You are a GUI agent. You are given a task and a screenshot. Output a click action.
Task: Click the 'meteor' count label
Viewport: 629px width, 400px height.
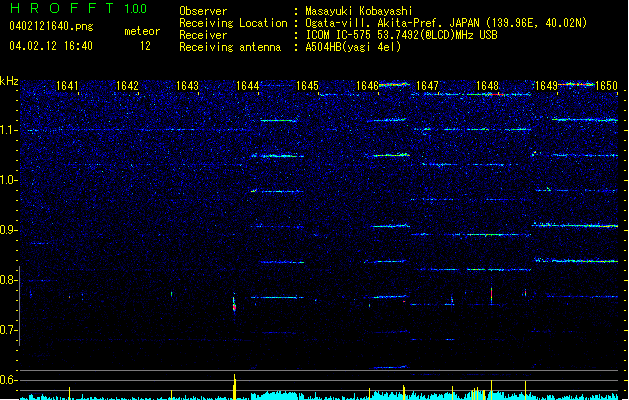[142, 31]
